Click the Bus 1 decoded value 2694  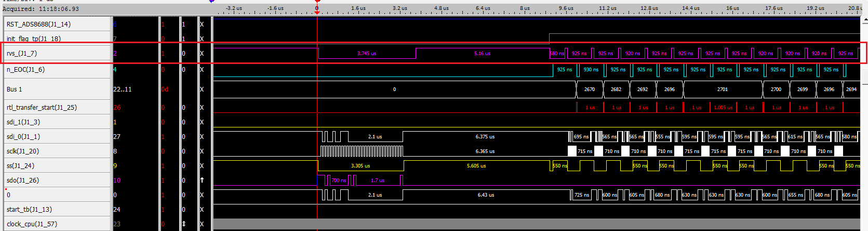tap(851, 89)
